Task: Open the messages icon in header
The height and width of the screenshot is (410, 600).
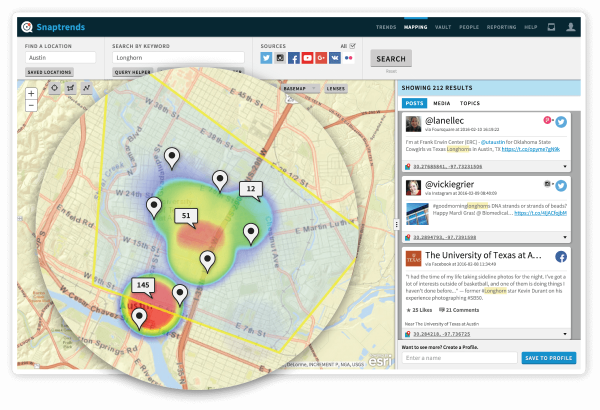Action: (551, 27)
